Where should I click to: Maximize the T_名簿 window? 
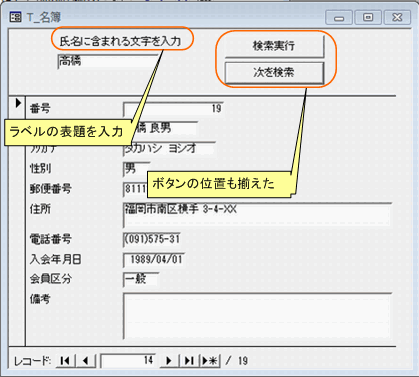[x=368, y=17]
